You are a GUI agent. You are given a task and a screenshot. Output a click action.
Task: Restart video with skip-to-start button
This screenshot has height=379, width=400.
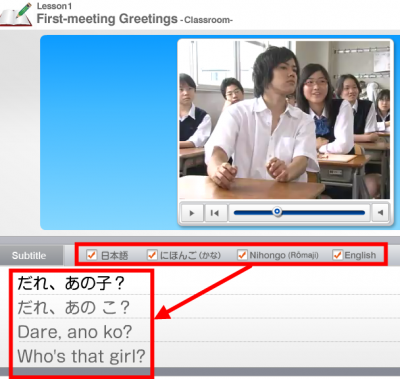click(x=215, y=212)
